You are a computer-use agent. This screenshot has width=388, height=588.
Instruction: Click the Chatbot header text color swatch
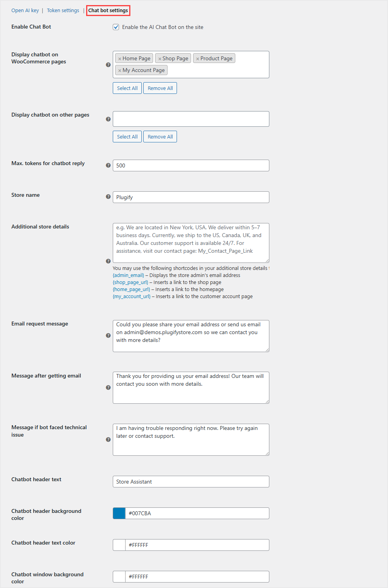click(119, 545)
